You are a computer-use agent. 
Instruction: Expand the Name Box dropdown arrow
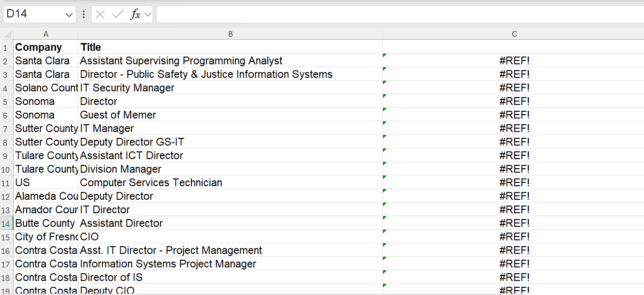coord(69,15)
